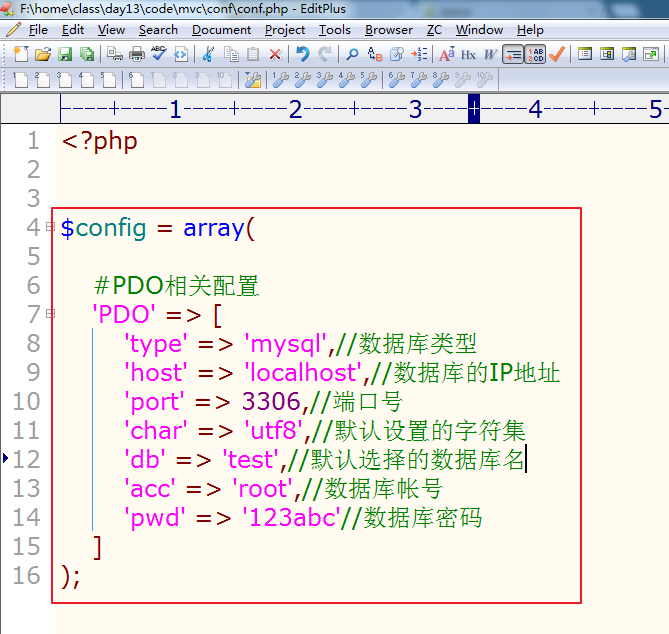Open the Window menu

(479, 30)
